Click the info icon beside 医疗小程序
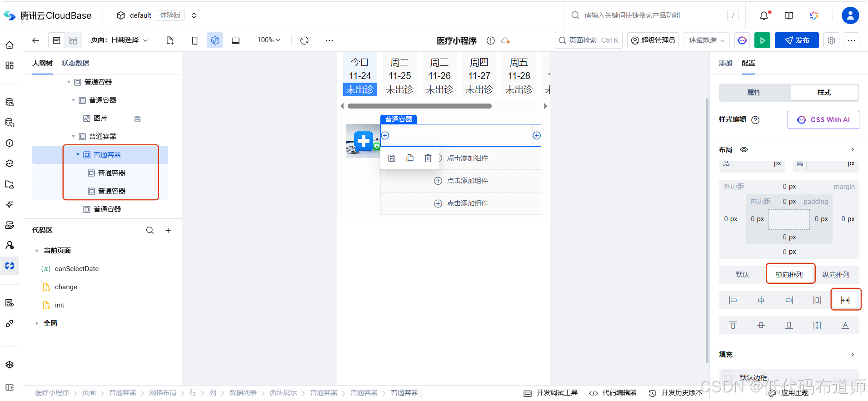Viewport: 868px width, 401px height. 490,40
